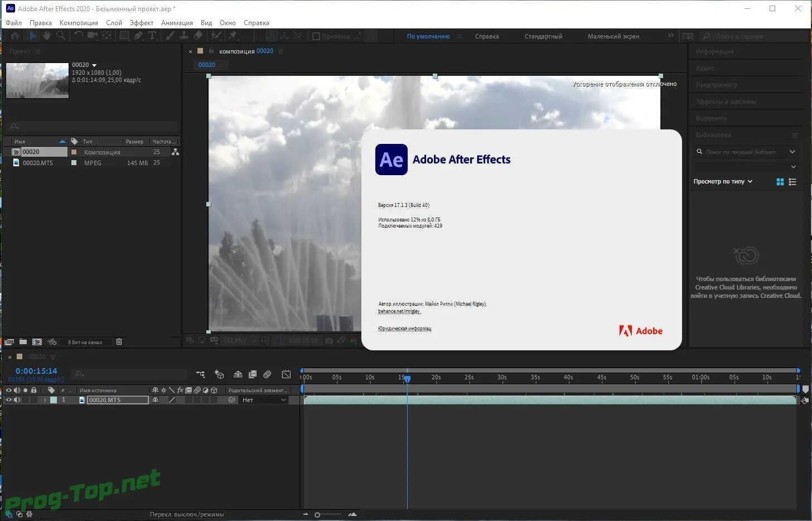Screen dimensions: 812x521
Task: Click the project search field
Action: [93, 126]
